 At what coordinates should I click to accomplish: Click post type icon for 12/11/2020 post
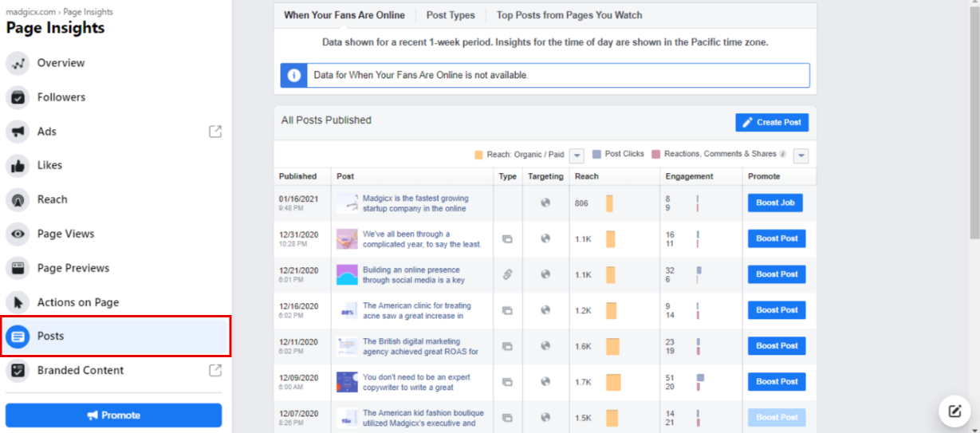tap(506, 346)
